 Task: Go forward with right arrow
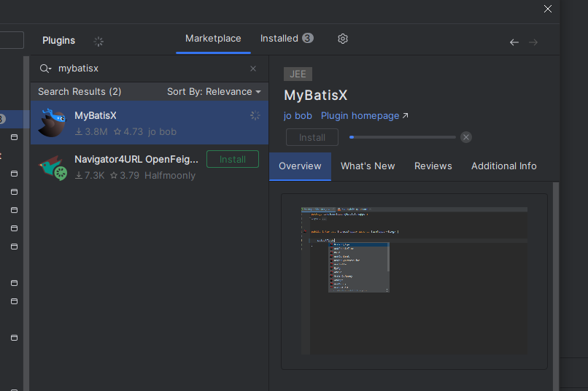(x=533, y=42)
